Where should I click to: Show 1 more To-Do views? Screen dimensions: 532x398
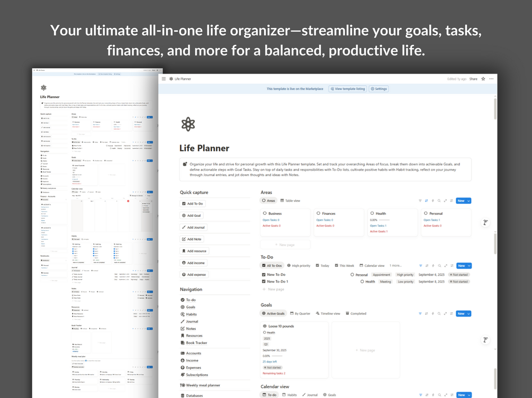click(x=395, y=266)
